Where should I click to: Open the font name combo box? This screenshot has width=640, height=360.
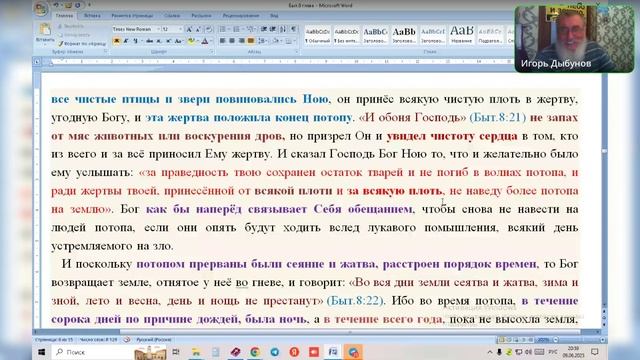tap(136, 29)
